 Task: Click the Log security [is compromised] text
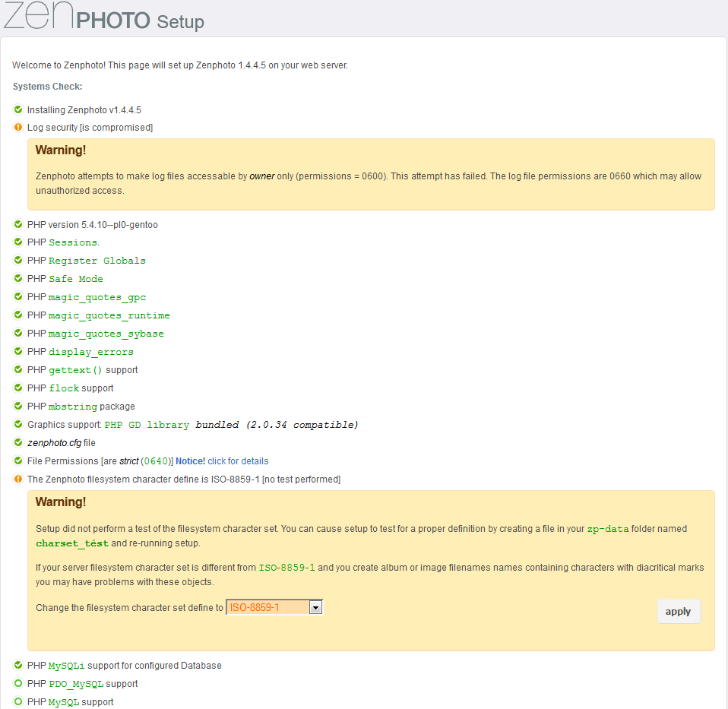coord(90,127)
